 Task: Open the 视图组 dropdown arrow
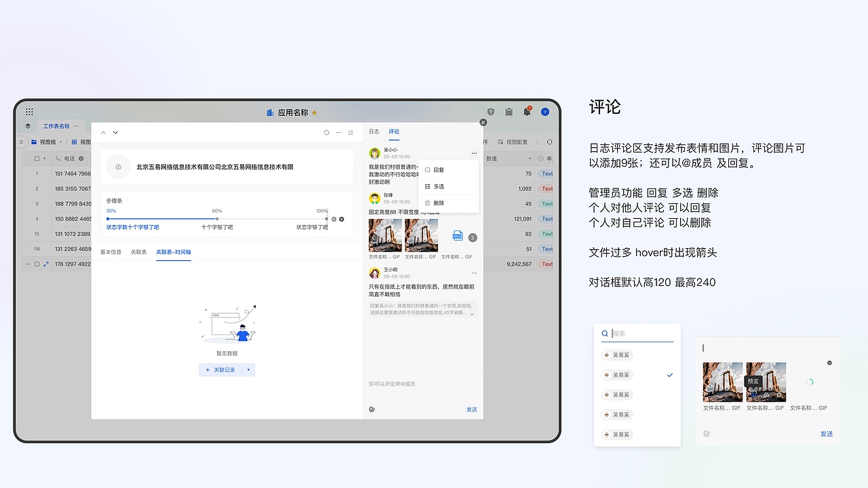coord(60,142)
